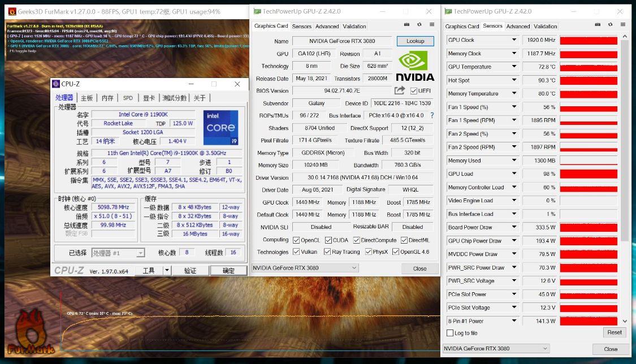Toggle the Ray Tracing checkbox
Viewport: 636px width, 364px height.
point(327,252)
